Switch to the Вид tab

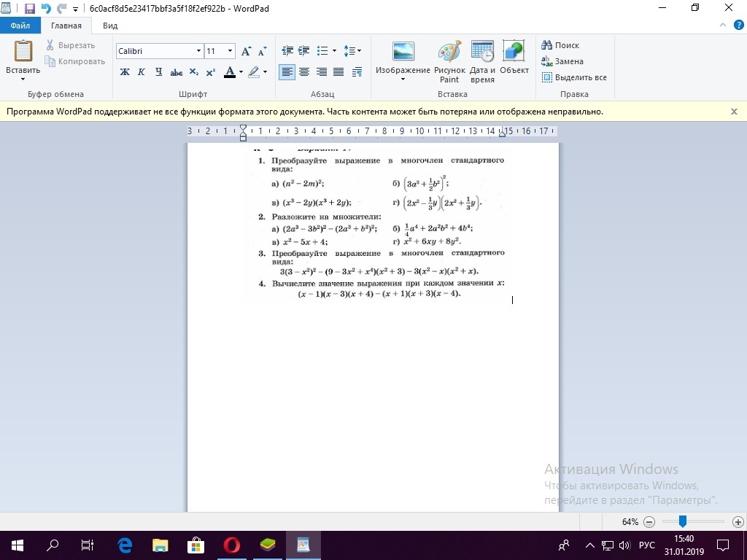(x=110, y=26)
